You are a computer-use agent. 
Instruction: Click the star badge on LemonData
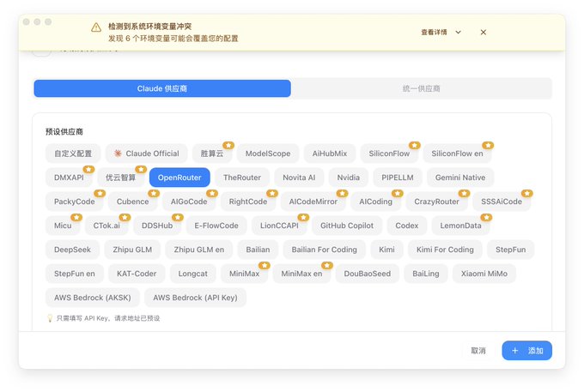coord(486,217)
